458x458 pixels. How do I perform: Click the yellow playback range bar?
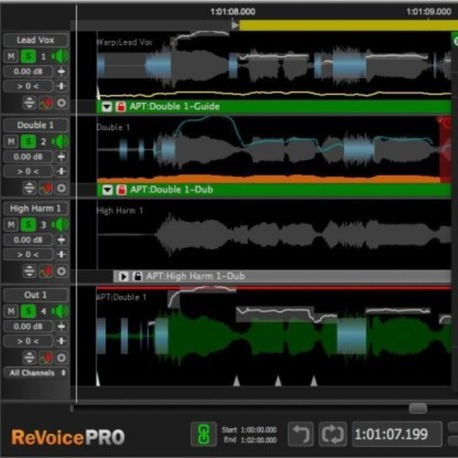(349, 25)
